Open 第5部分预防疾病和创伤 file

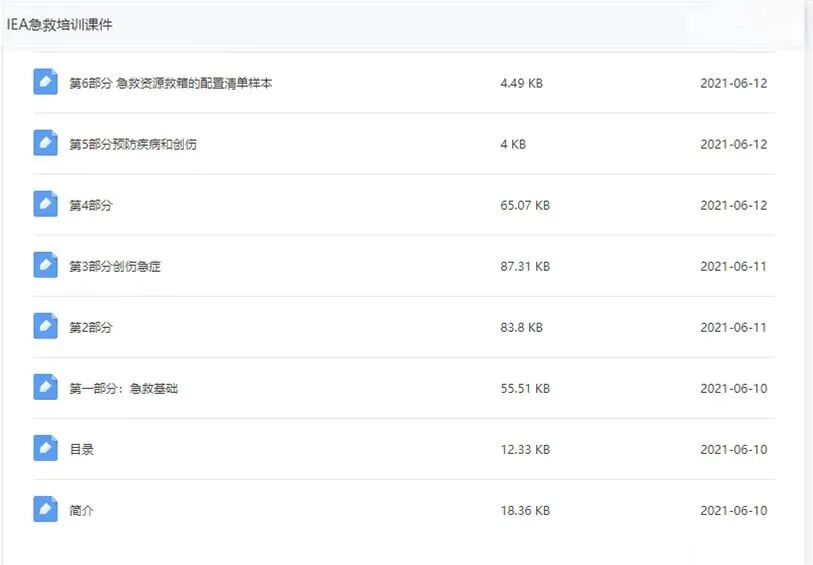click(133, 145)
